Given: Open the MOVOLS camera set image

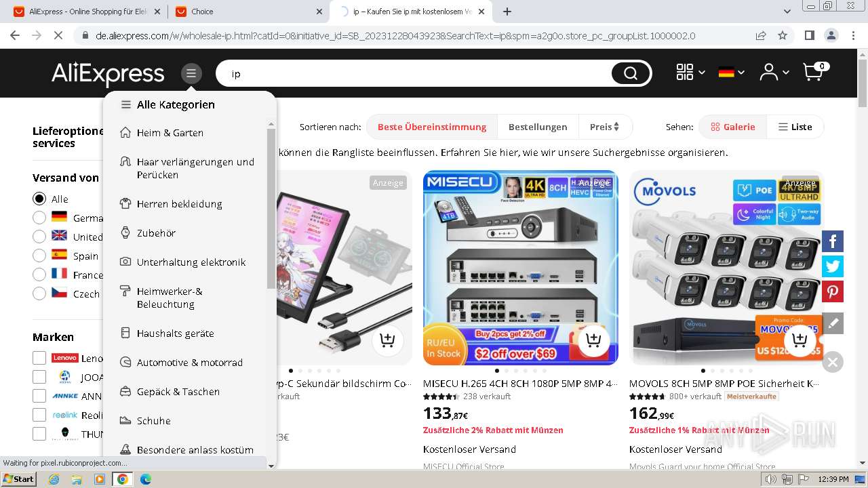Looking at the screenshot, I should [727, 267].
